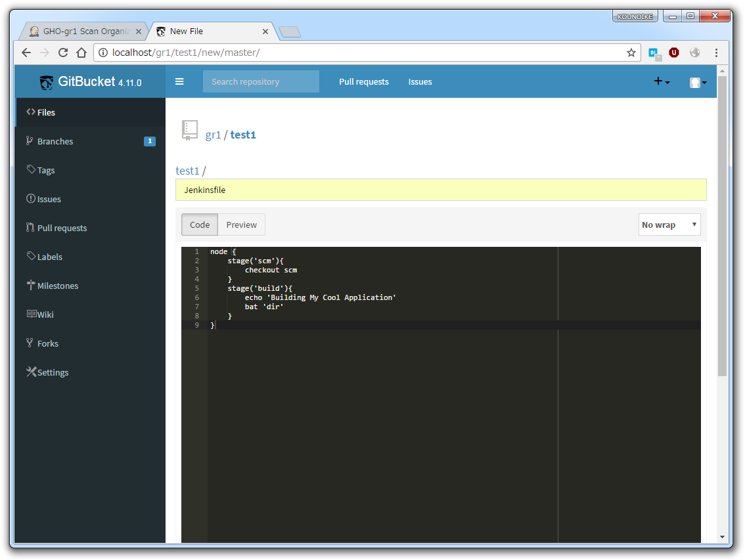This screenshot has height=560, width=745.
Task: Open the No wrap dropdown
Action: 669,224
